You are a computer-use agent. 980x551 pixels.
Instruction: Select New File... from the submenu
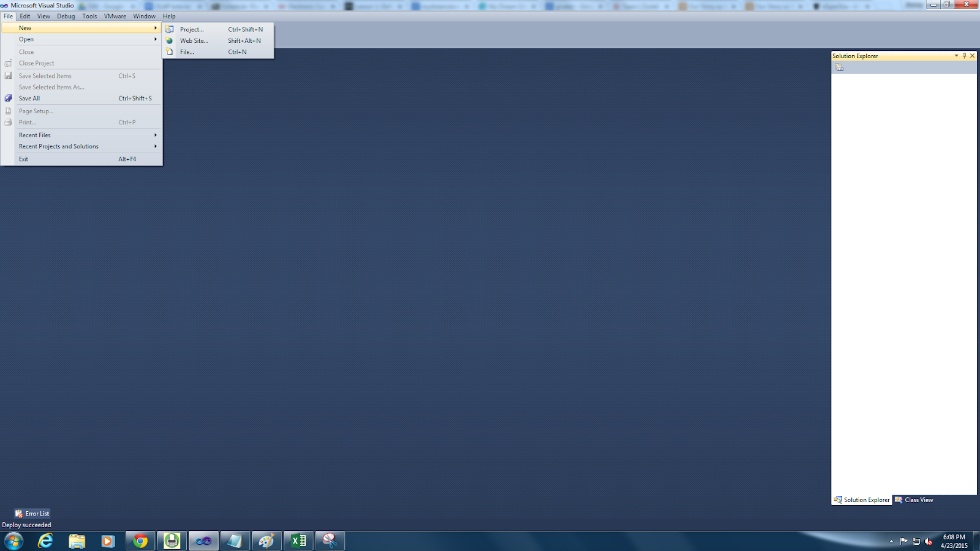pyautogui.click(x=218, y=52)
